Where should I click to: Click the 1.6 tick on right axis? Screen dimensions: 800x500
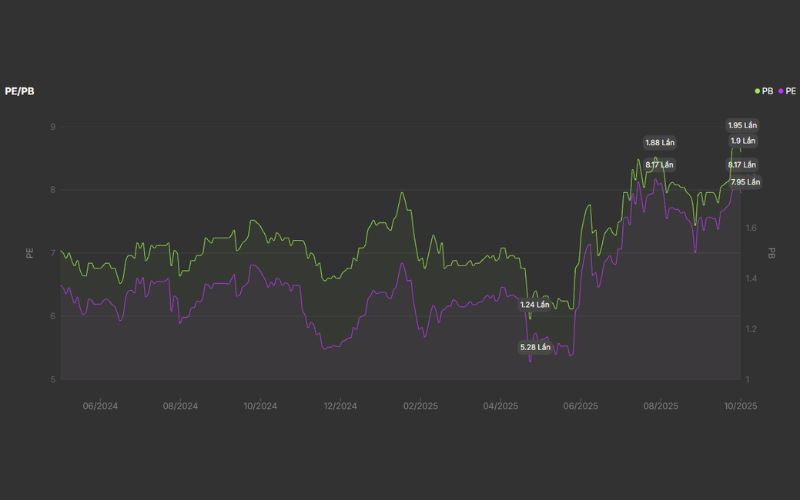click(751, 228)
